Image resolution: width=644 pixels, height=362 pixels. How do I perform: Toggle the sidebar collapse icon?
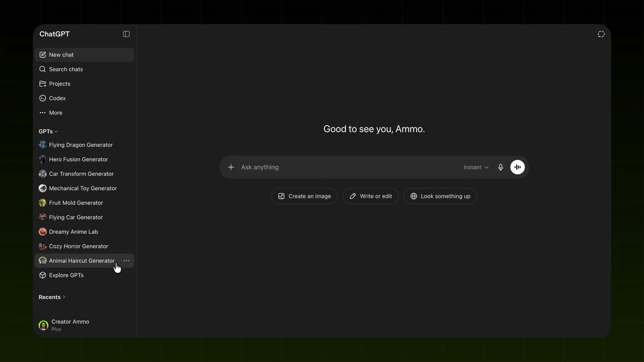[x=126, y=34]
